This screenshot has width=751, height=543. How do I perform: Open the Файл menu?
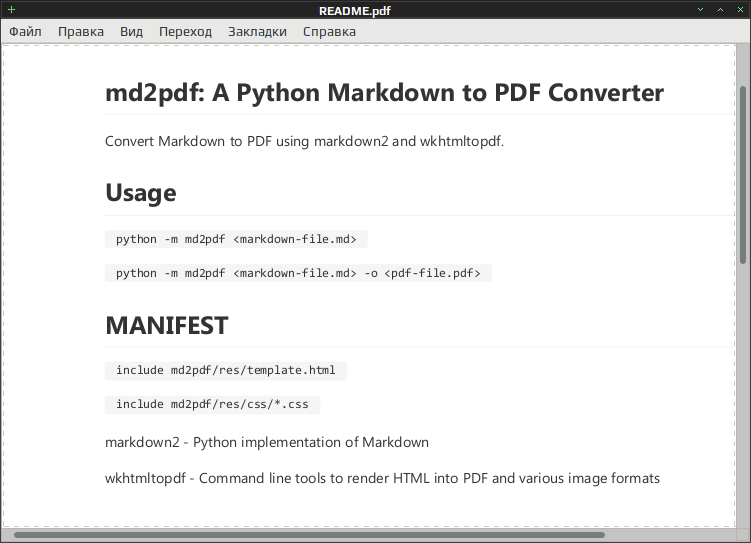pyautogui.click(x=25, y=32)
